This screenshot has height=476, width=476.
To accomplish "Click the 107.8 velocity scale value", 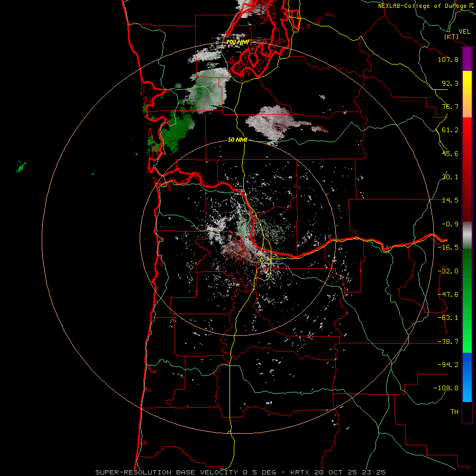I will 448,59.
